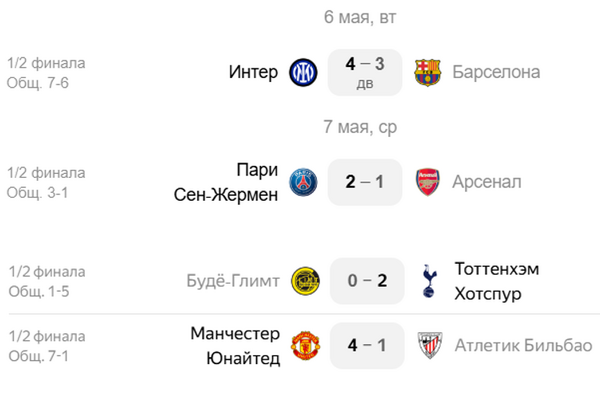600x400 pixels.
Task: Click the Bodø/Glimt yellow crest
Action: pos(305,281)
